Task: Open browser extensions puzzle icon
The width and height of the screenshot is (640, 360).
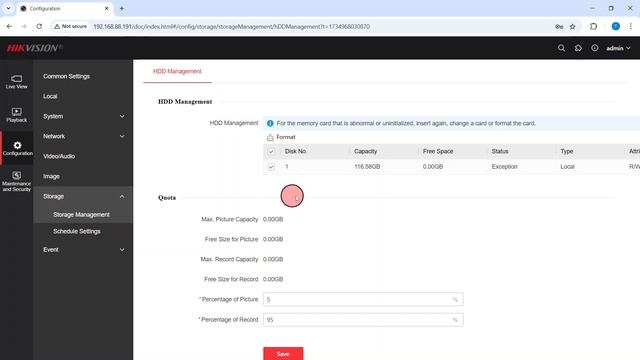Action: [x=593, y=27]
